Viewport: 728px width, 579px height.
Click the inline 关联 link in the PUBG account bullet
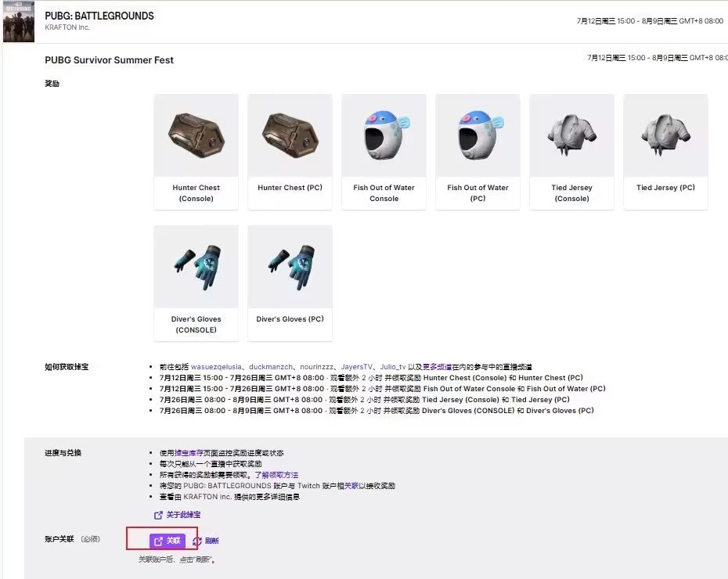pyautogui.click(x=351, y=486)
